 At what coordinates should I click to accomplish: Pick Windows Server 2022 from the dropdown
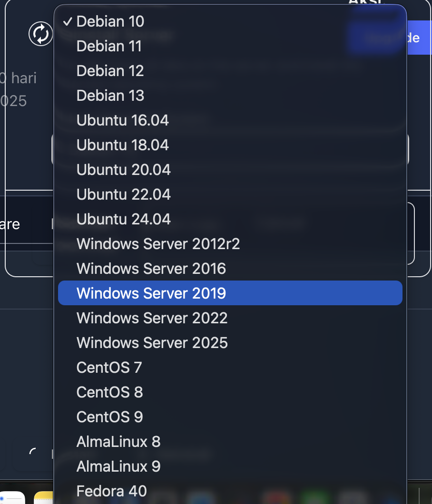(x=152, y=318)
